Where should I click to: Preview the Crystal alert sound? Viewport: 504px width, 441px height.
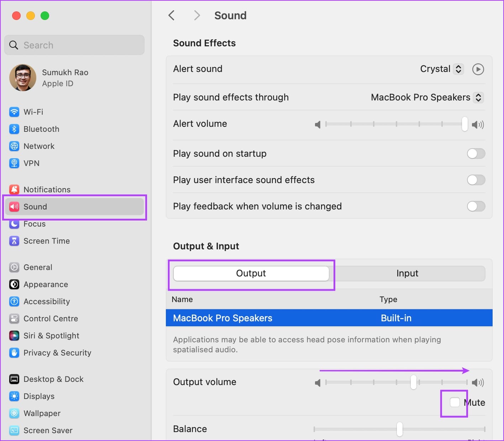[x=478, y=69]
